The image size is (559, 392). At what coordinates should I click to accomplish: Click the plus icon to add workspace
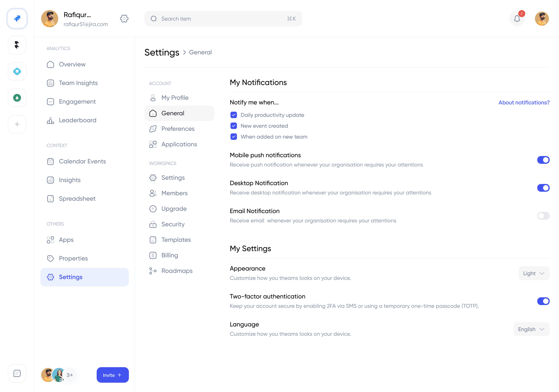17,124
